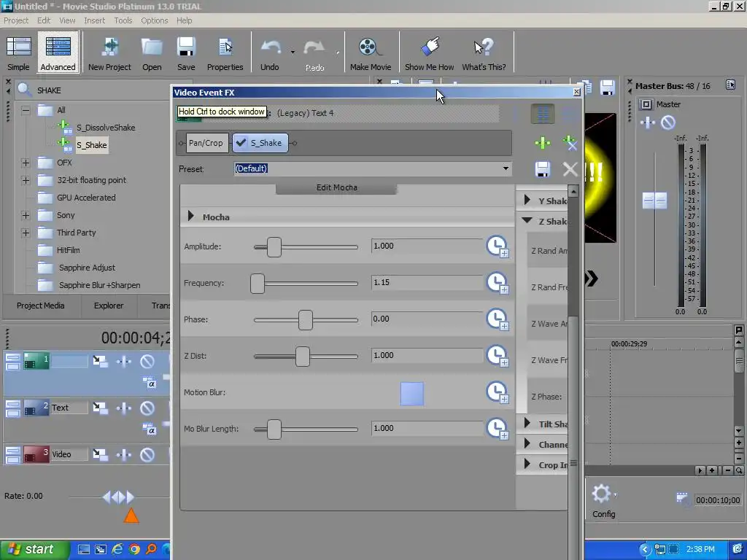Animate the Mo Blur Length clock icon
Screen dimensions: 747x560
click(x=498, y=429)
